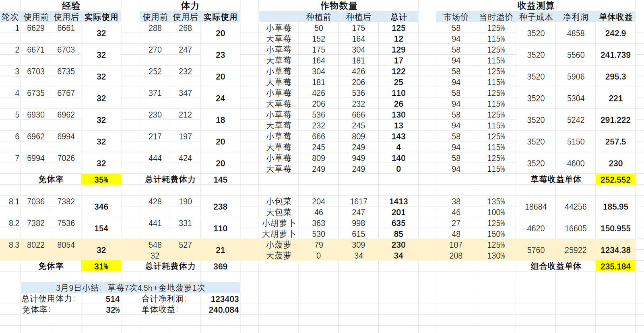Click the 当时溢价 column header
The height and width of the screenshot is (333, 644).
(x=496, y=17)
